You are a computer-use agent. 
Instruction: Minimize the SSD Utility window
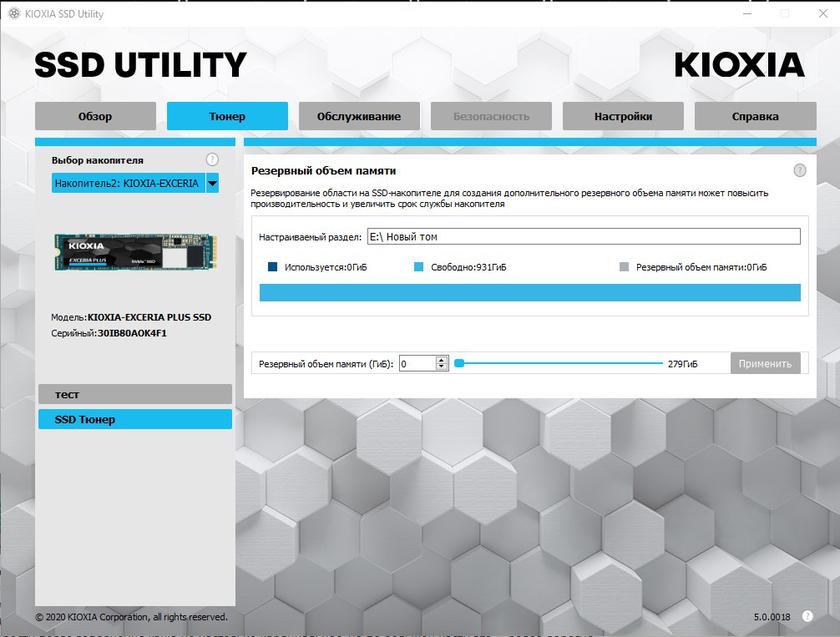[748, 14]
